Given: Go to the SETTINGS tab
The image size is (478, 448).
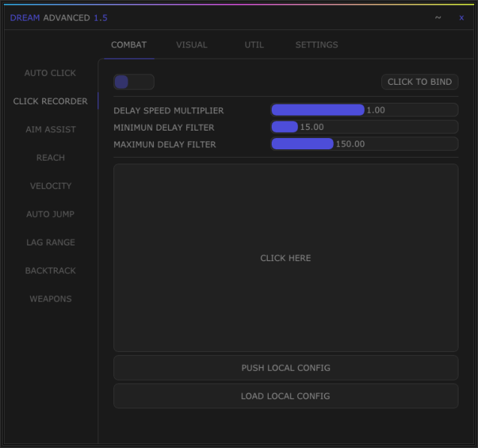Looking at the screenshot, I should (x=316, y=45).
